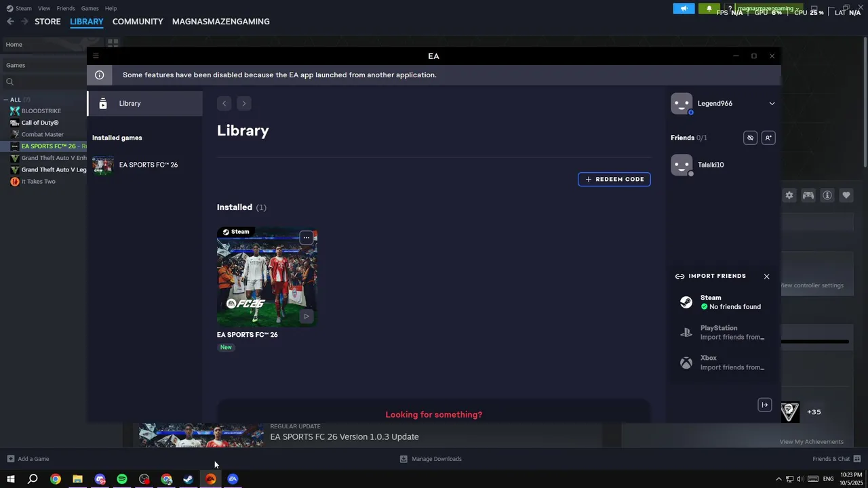Select EA SPORTS FC 26 under Installed games
The image size is (868, 488).
pyautogui.click(x=144, y=165)
